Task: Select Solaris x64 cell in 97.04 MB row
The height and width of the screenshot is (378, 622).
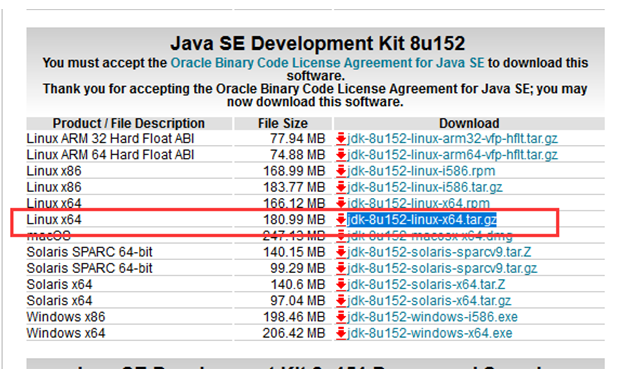Action: coord(60,301)
